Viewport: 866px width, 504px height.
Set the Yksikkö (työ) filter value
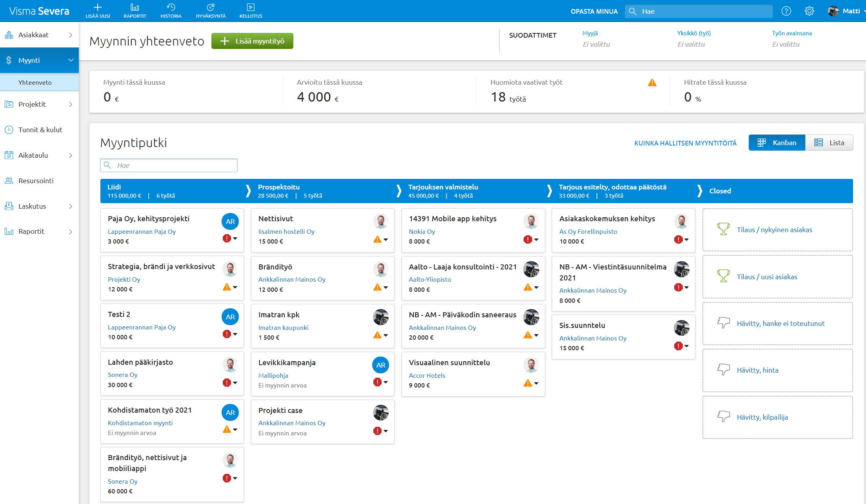coord(691,44)
